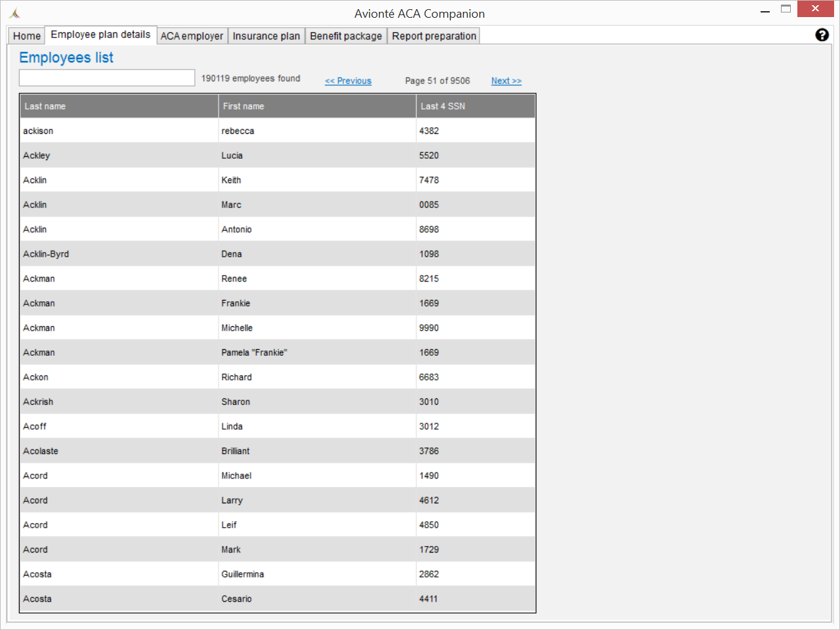The height and width of the screenshot is (630, 840).
Task: Click the Avionté app logo icon
Action: point(15,13)
